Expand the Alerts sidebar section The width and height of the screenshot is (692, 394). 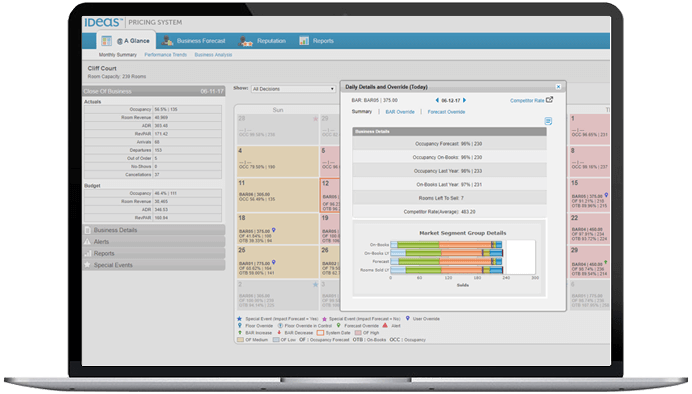tap(154, 241)
